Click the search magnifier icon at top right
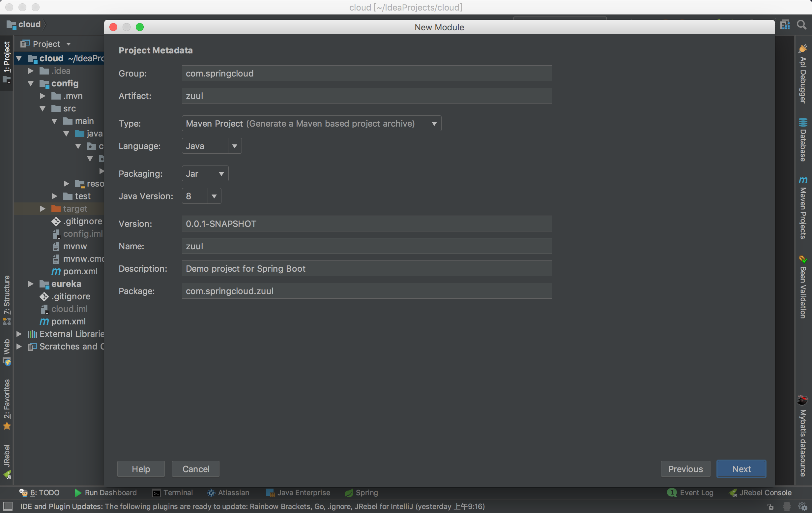Viewport: 812px width, 513px height. (801, 25)
